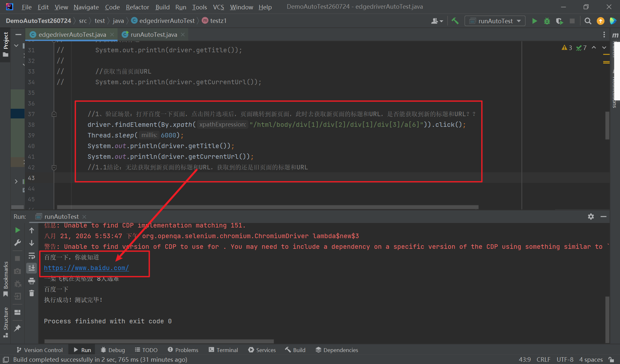
Task: Open the Project tool window
Action: (x=5, y=44)
